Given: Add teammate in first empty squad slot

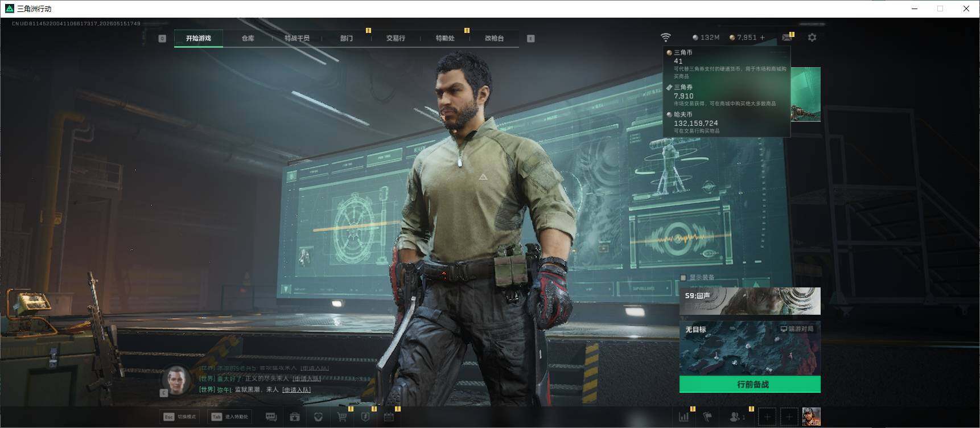Looking at the screenshot, I should click(x=767, y=417).
